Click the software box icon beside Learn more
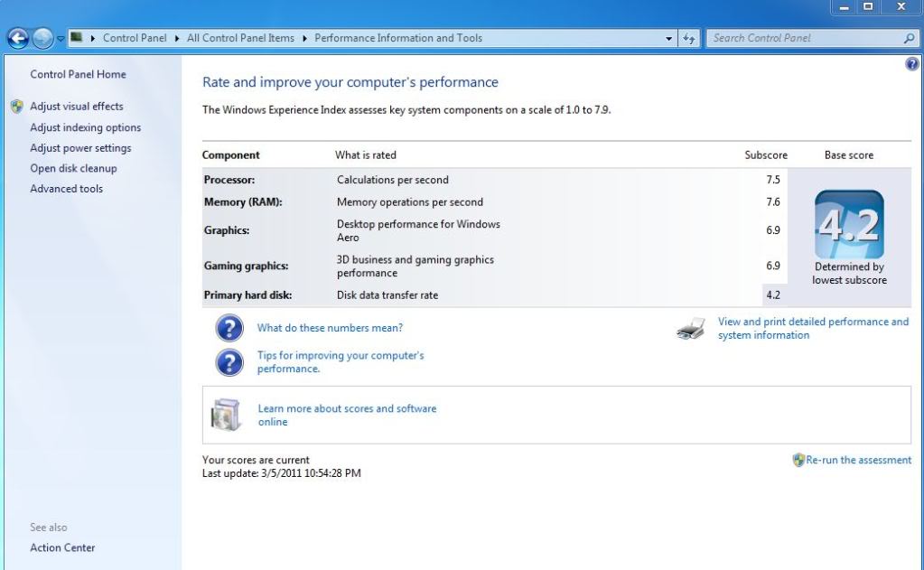 [x=227, y=415]
